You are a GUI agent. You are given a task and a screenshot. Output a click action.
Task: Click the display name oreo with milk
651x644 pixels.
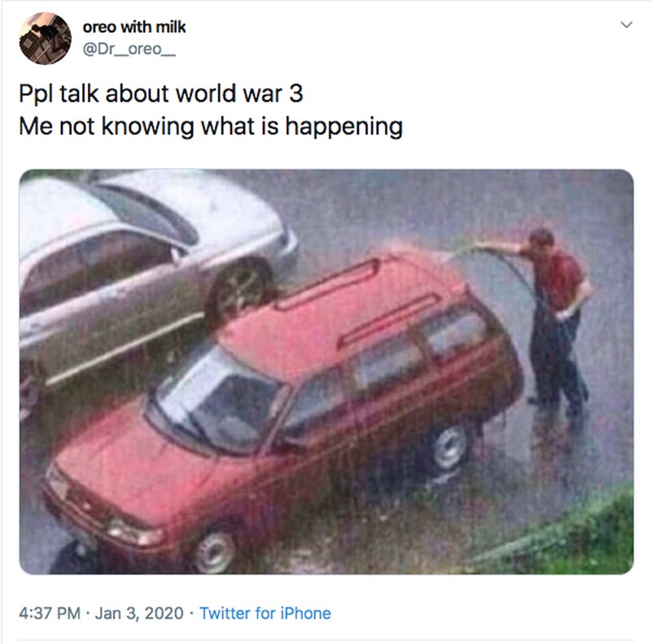point(134,27)
